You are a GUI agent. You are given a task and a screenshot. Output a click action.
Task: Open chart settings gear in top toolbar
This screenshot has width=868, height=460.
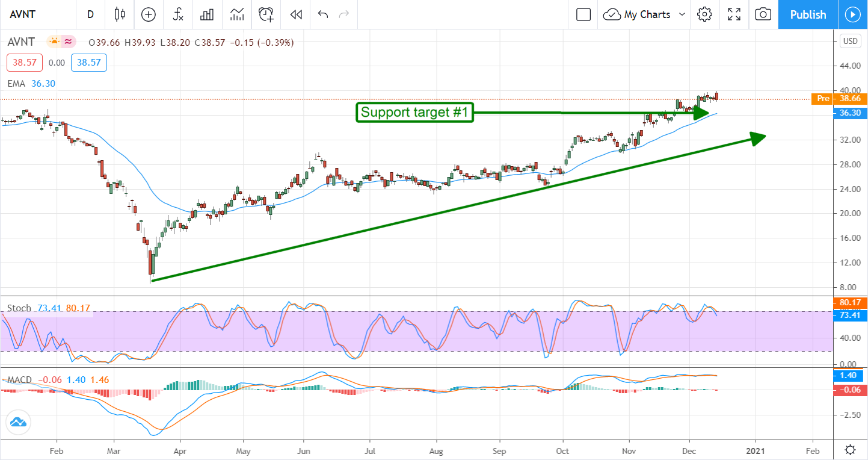705,14
